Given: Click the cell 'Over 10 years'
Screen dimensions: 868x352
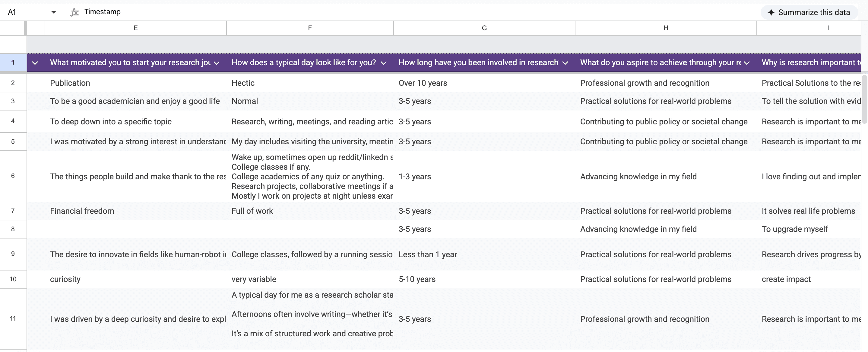Looking at the screenshot, I should click(x=484, y=83).
